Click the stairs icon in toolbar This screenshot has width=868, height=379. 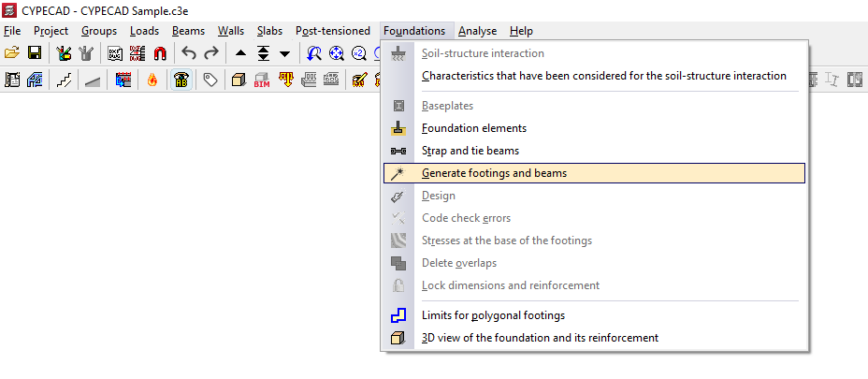[64, 80]
